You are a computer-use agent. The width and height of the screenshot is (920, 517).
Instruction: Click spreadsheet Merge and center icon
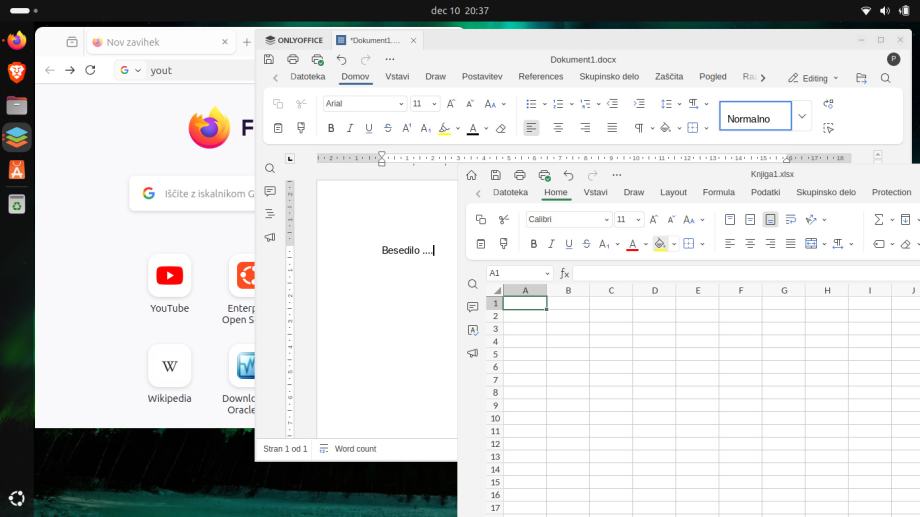[811, 244]
